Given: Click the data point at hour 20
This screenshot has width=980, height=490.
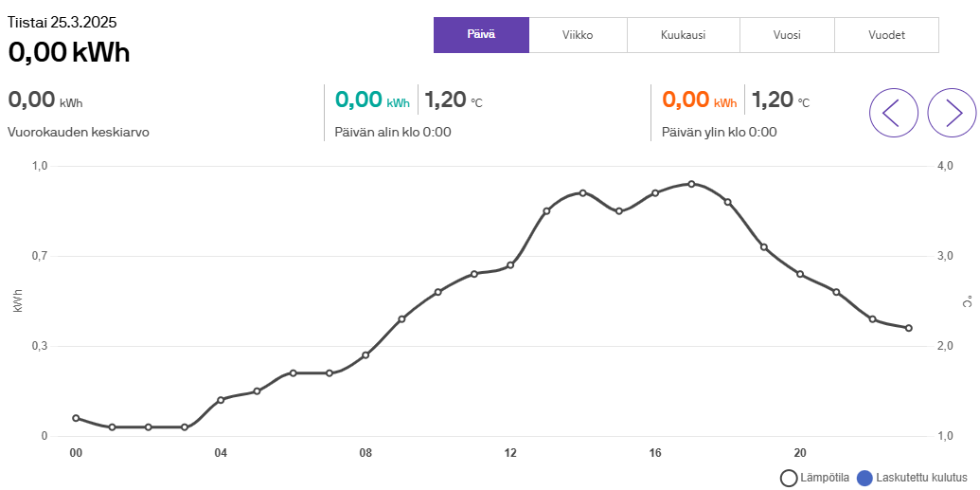Looking at the screenshot, I should click(800, 274).
